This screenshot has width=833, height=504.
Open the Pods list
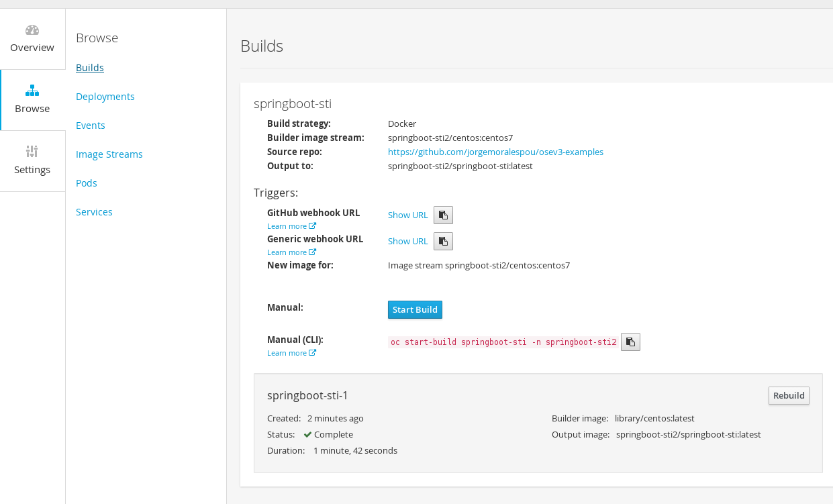87,183
